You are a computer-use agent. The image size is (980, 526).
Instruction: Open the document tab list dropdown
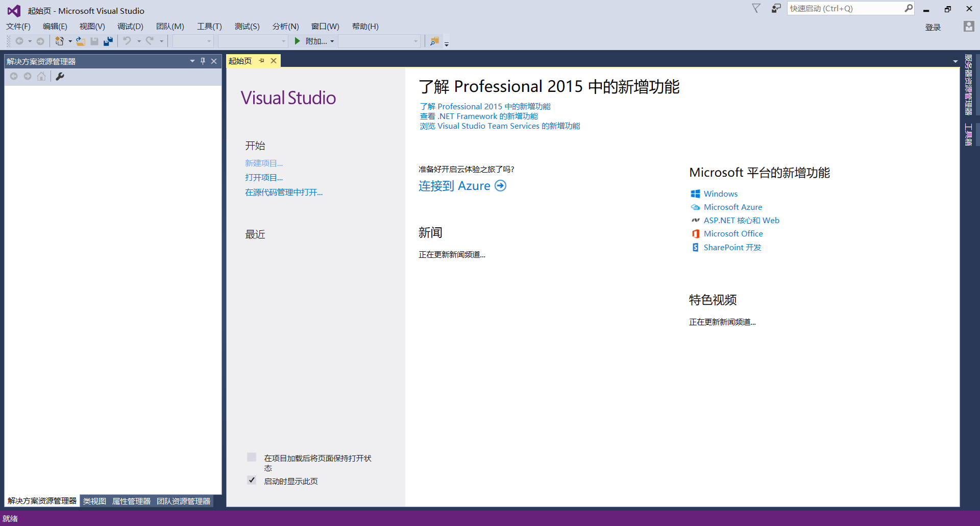(955, 61)
